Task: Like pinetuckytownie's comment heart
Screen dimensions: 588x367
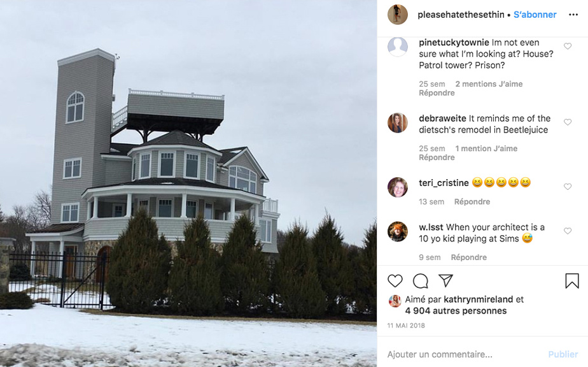Action: (568, 47)
